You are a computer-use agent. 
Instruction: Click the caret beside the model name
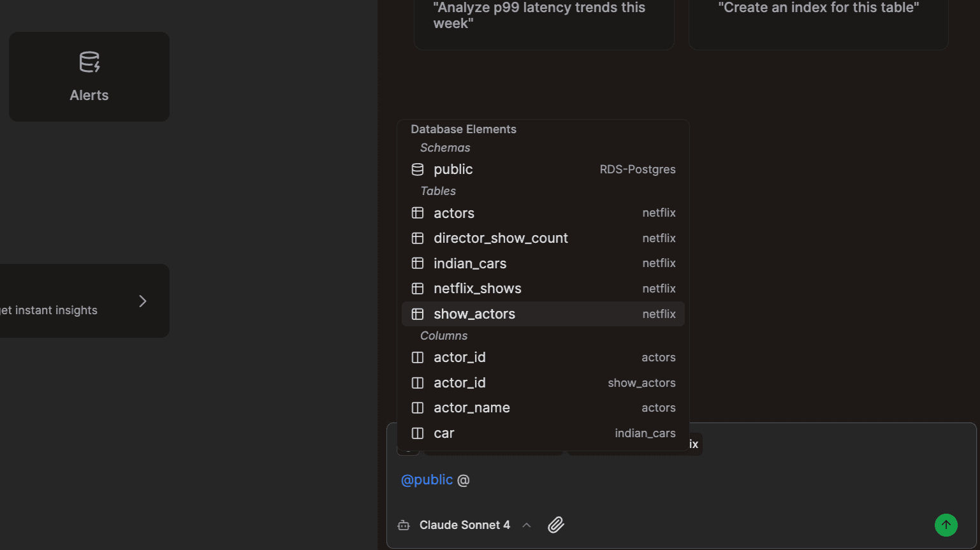point(527,525)
